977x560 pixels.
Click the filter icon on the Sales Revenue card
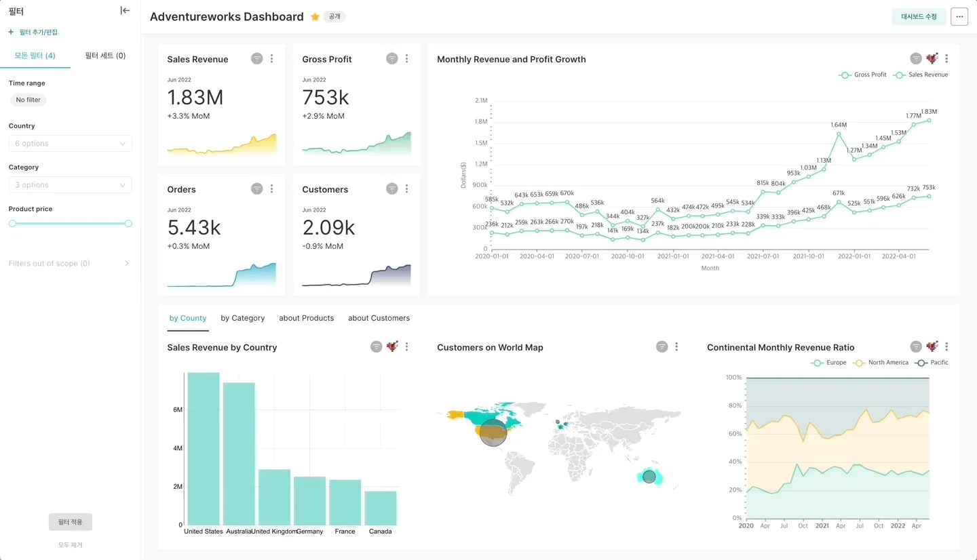256,59
